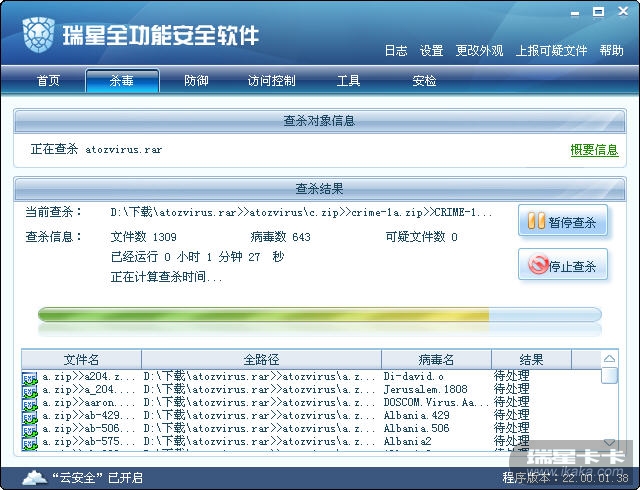640x490 pixels.
Task: Click "云安全" 已开启 status text
Action: [97, 477]
